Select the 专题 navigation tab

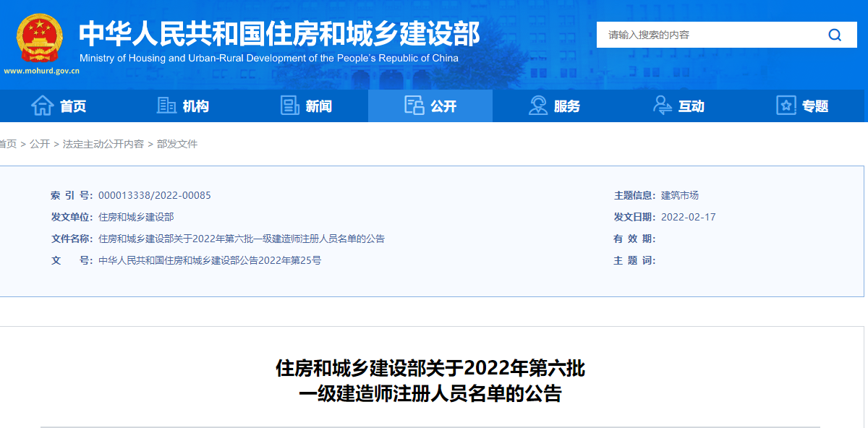pos(815,106)
